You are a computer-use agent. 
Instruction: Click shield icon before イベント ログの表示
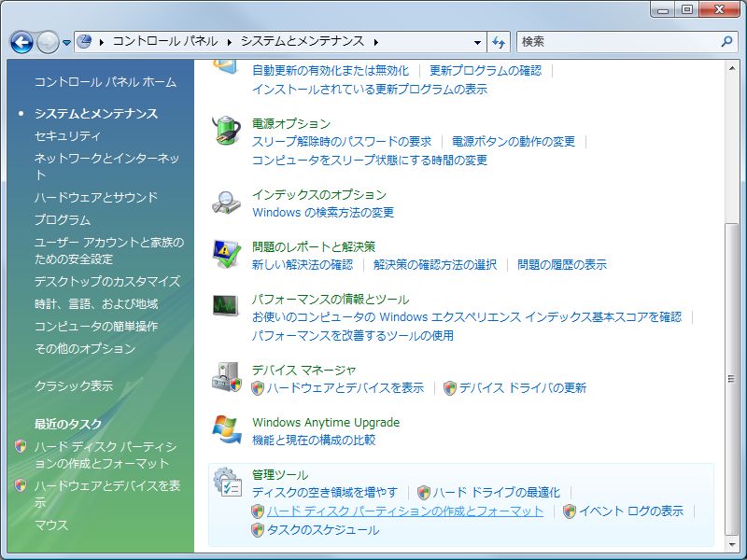570,511
